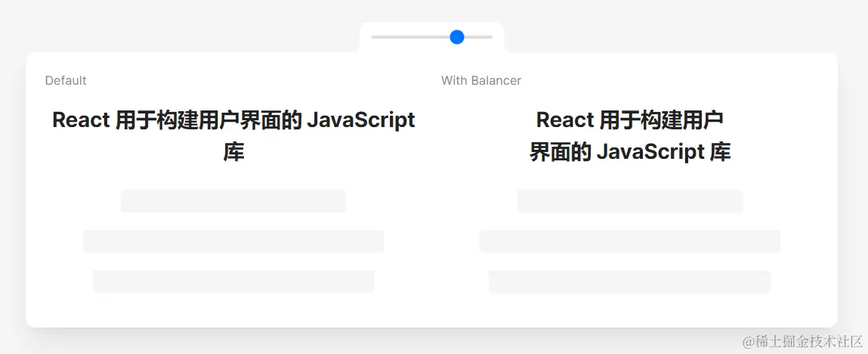This screenshot has height=354, width=868.
Task: Click the blue slider handle
Action: (x=457, y=37)
